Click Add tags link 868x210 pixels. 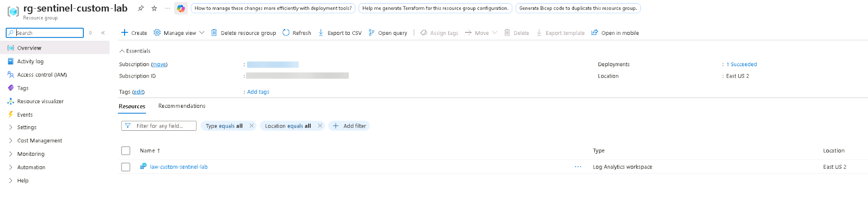click(258, 92)
